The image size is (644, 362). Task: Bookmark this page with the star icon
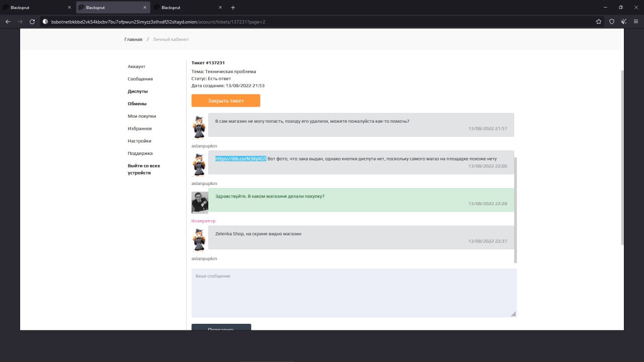599,22
